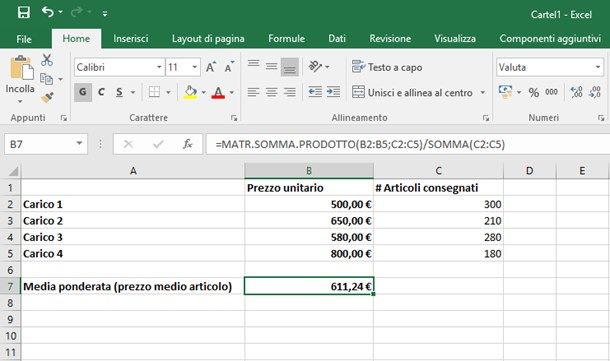
Task: Open the Appunti dialog launcher
Action: click(63, 118)
